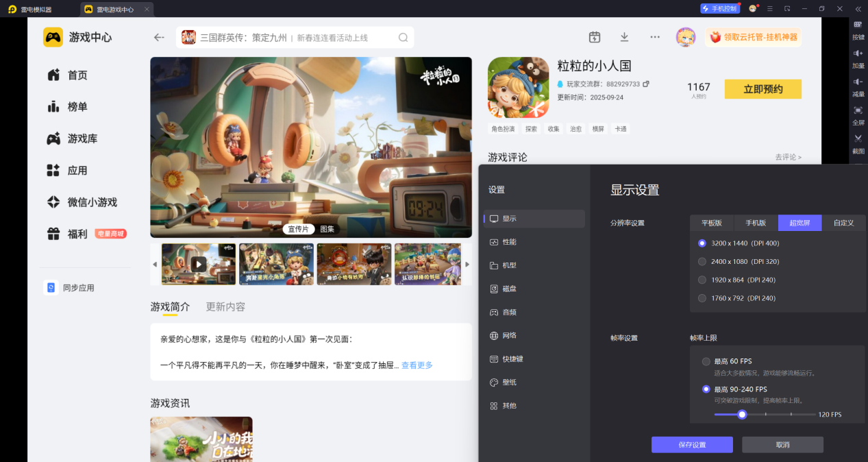Open the download manager icon
The image size is (868, 462).
pos(624,37)
